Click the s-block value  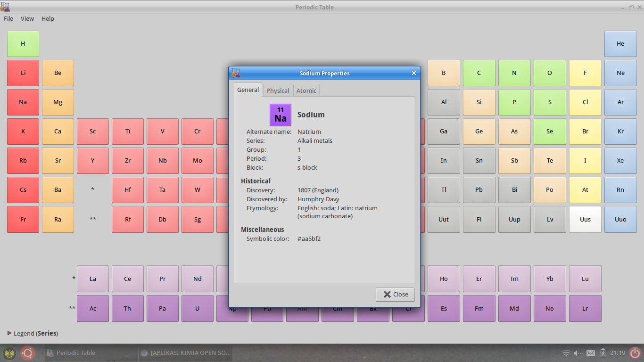click(307, 167)
